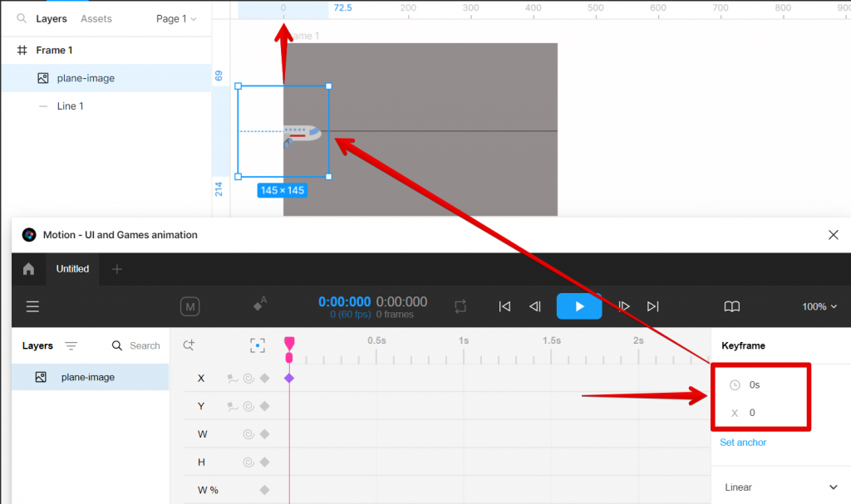This screenshot has height=504, width=851.
Task: Open the Linear easing dropdown
Action: pyautogui.click(x=780, y=487)
